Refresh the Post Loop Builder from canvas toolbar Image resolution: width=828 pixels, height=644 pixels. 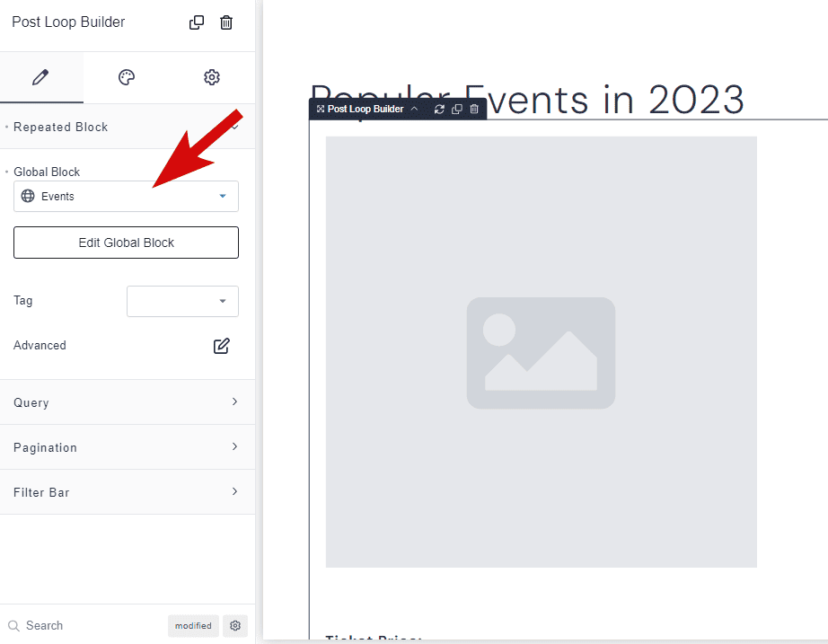(x=439, y=109)
